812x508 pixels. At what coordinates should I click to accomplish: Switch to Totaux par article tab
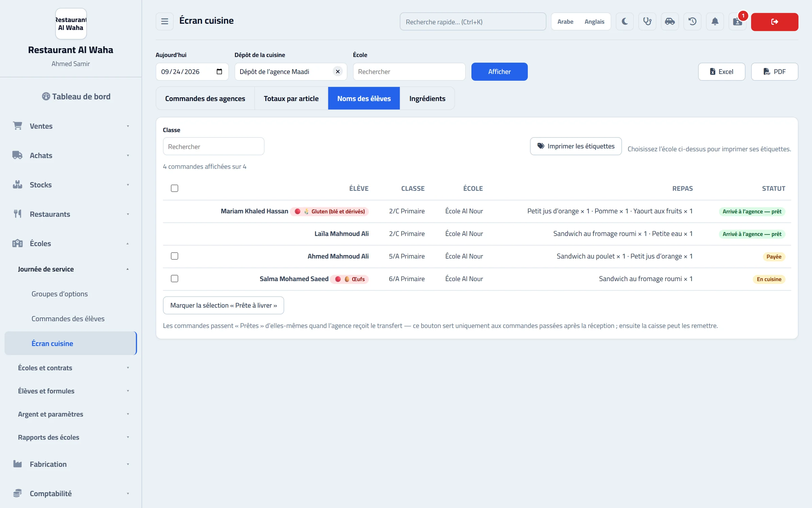click(291, 99)
